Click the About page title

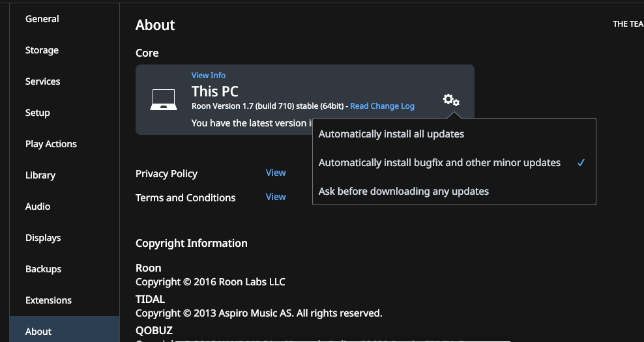pyautogui.click(x=155, y=25)
